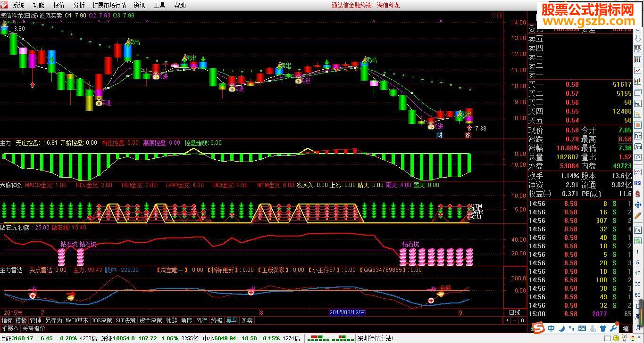Toggle the punctuation mode icon
The width and height of the screenshot is (644, 343).
click(x=571, y=328)
